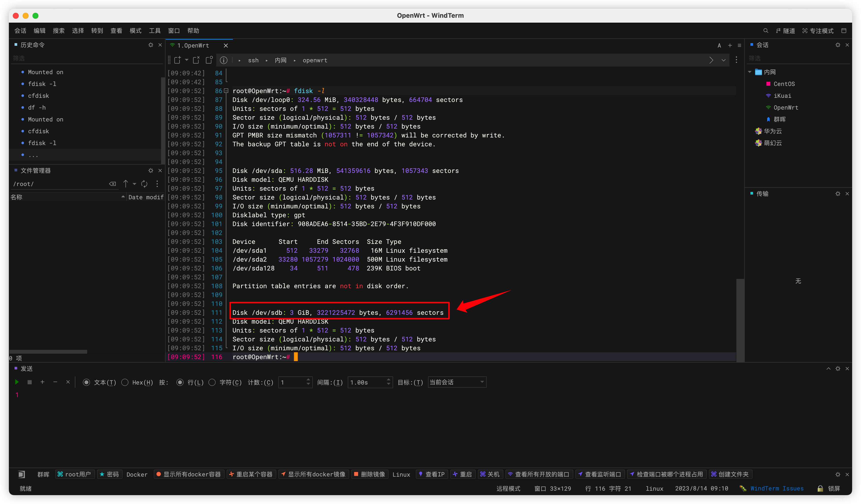This screenshot has height=504, width=861.
Task: Collapse the fold marker at line 86
Action: click(226, 91)
